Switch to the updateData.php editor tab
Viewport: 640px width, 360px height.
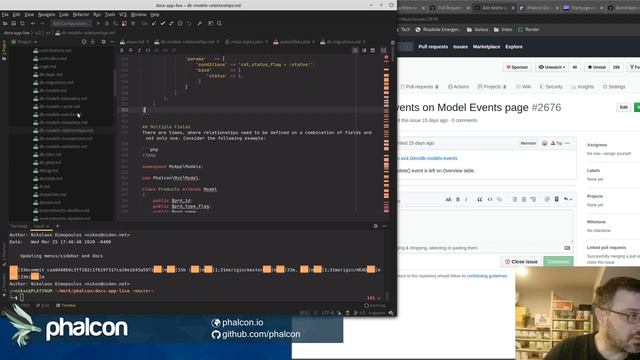point(295,42)
